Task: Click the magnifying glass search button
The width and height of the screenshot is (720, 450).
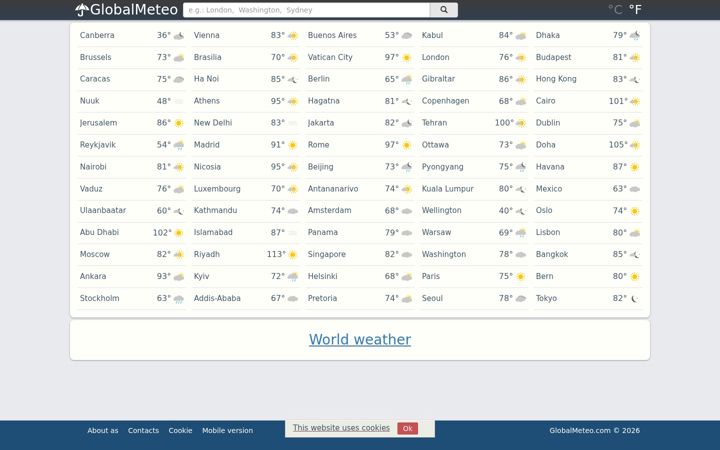Action: [444, 10]
